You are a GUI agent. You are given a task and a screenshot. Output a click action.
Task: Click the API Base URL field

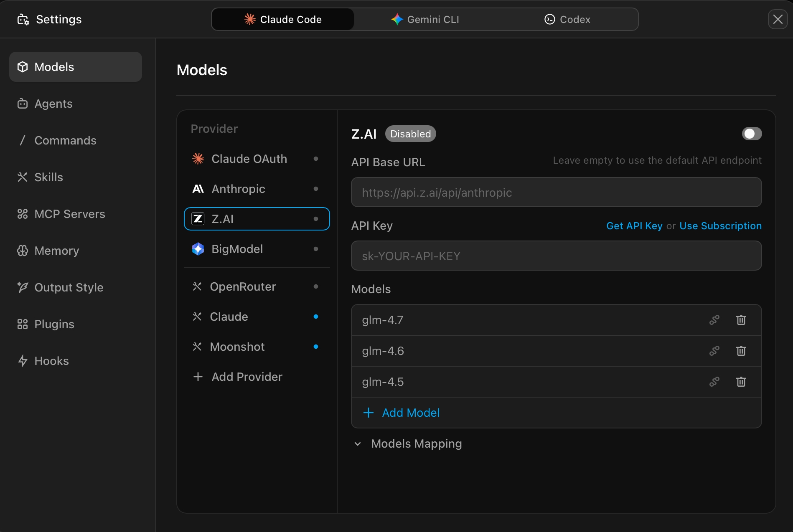556,192
